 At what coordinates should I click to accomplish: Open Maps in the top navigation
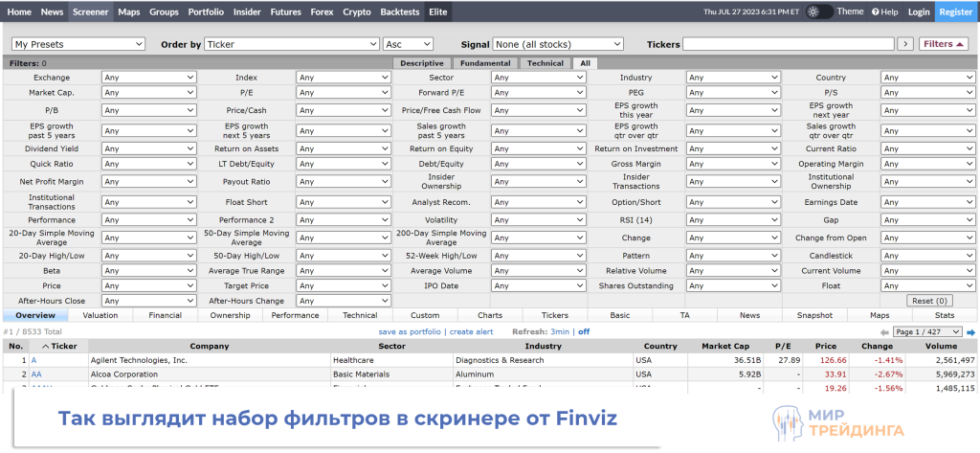coord(128,11)
